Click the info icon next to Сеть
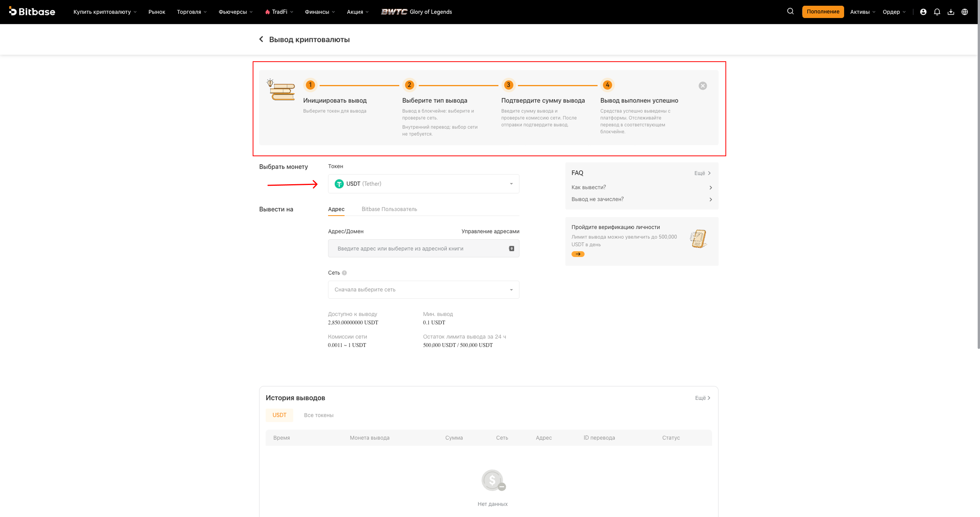980x517 pixels. (x=344, y=273)
